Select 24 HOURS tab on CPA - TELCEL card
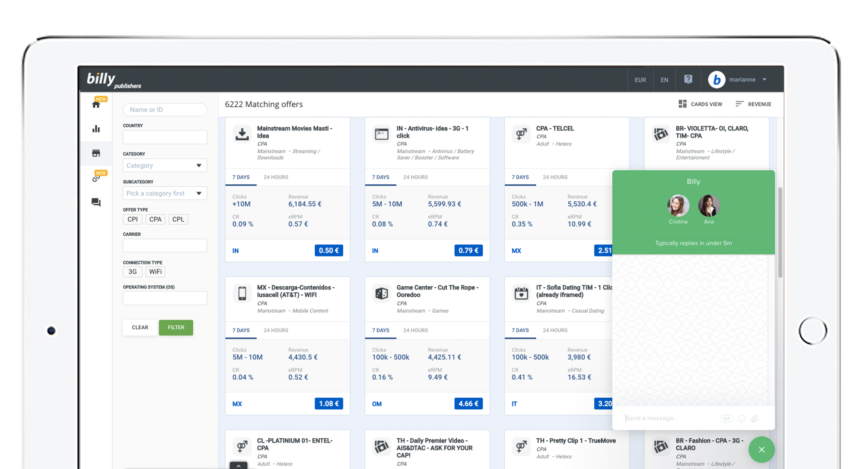This screenshot has width=868, height=469. click(x=555, y=177)
